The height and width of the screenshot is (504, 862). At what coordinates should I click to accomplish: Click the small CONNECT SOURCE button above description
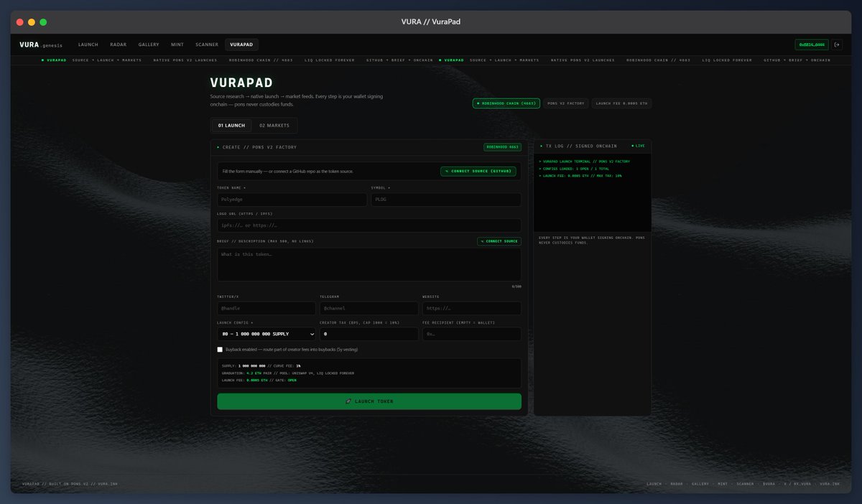pos(499,241)
